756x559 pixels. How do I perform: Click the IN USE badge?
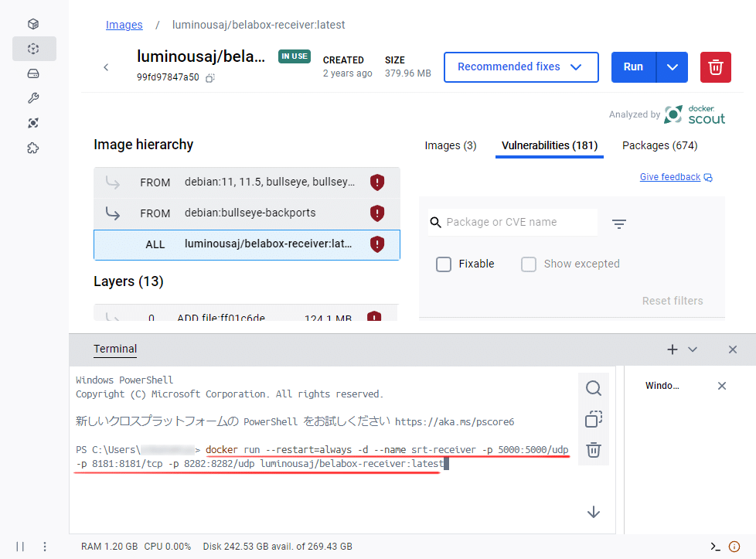tap(294, 56)
